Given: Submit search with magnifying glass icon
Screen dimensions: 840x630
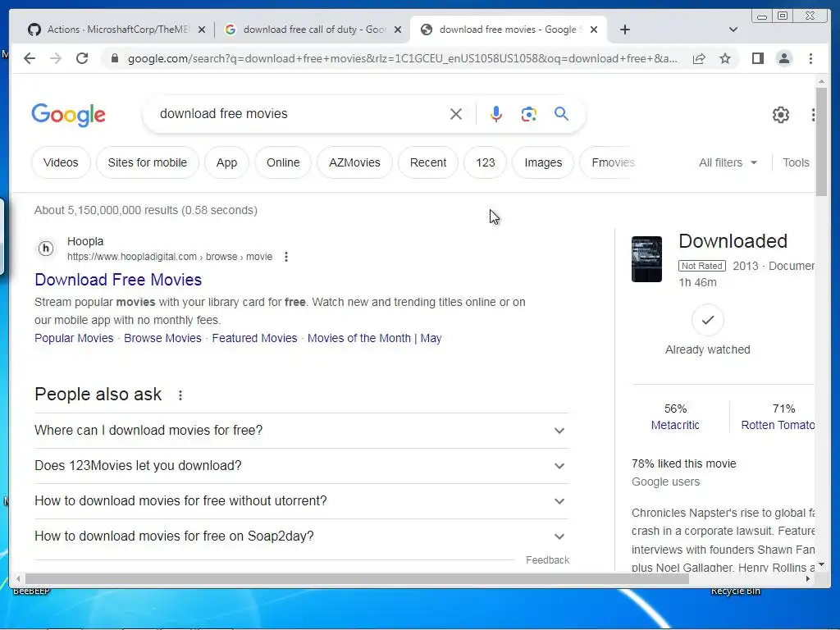Looking at the screenshot, I should (x=561, y=113).
